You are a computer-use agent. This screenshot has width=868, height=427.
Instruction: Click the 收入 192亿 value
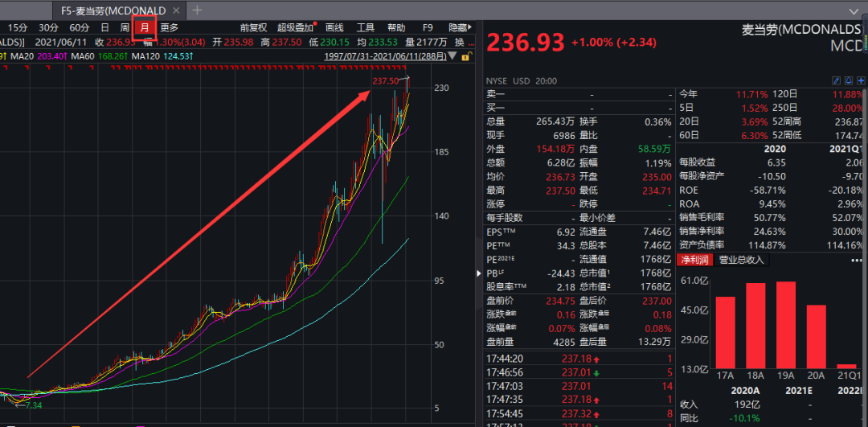746,404
